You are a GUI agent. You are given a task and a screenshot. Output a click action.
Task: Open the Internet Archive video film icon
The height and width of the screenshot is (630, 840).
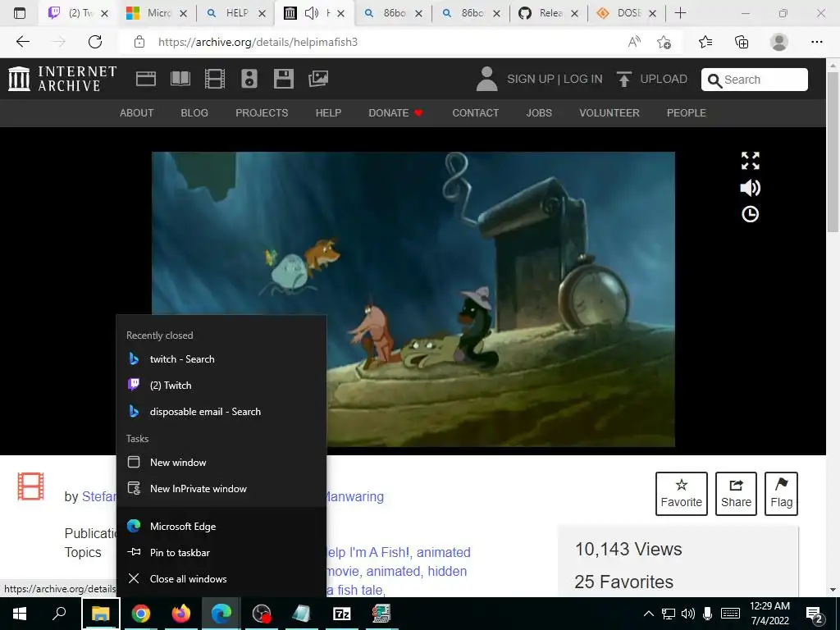(x=214, y=79)
